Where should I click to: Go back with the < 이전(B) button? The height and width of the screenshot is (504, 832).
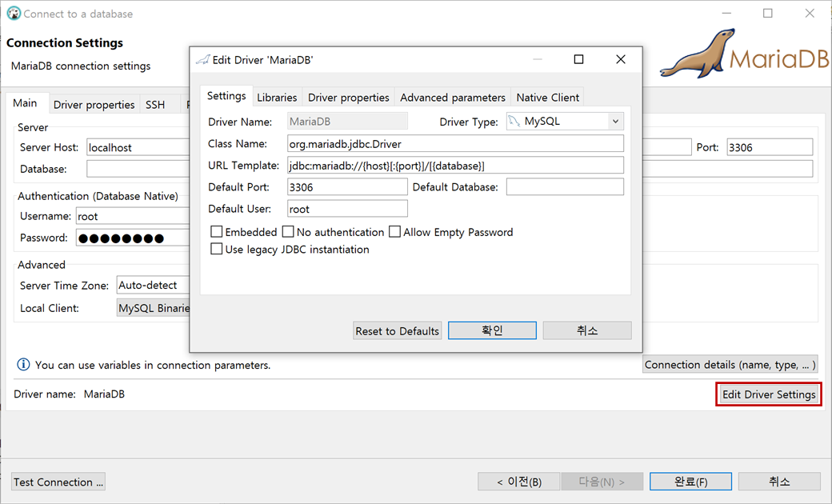519,482
